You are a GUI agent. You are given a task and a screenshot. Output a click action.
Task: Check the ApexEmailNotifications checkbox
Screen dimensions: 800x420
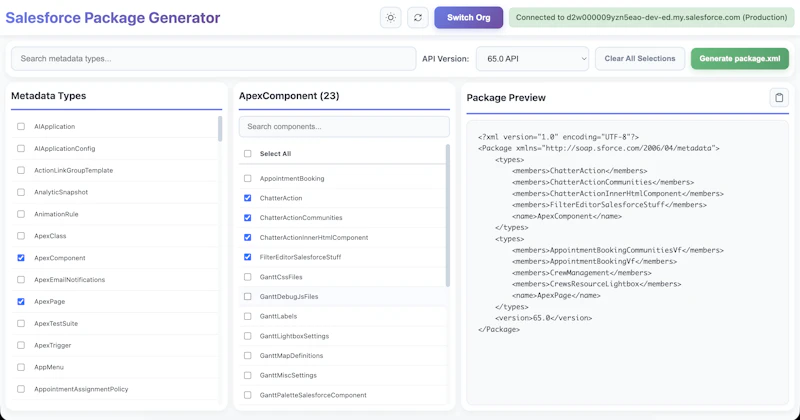[21, 280]
